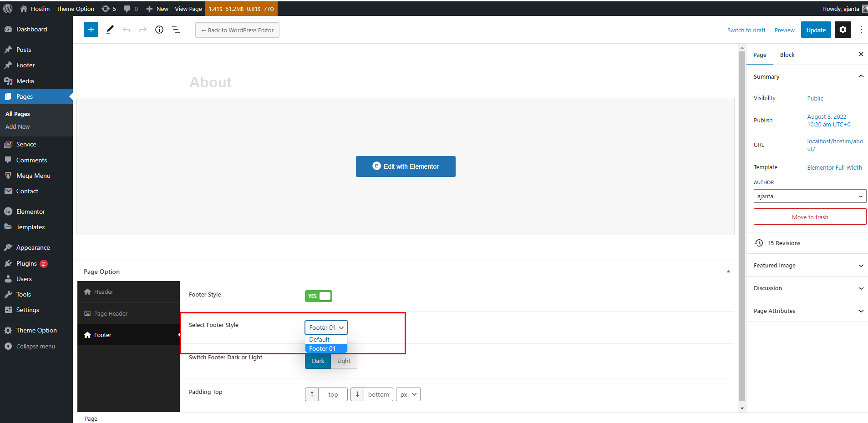Open the three-dot Options menu

pos(861,30)
